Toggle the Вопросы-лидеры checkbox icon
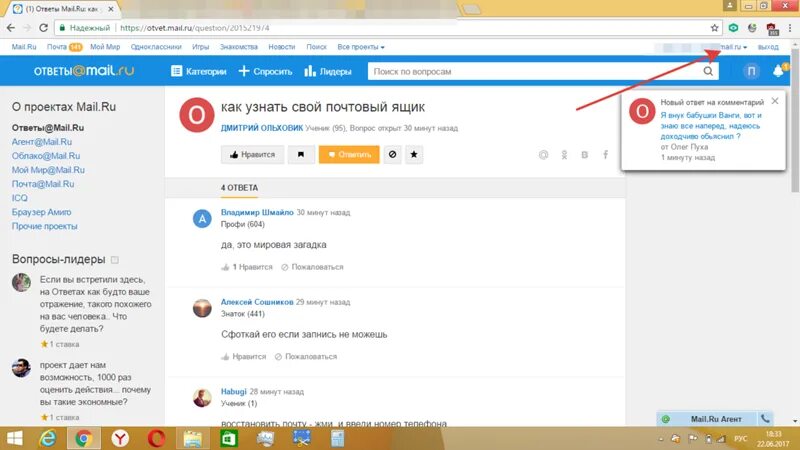800x450 pixels. click(x=115, y=260)
